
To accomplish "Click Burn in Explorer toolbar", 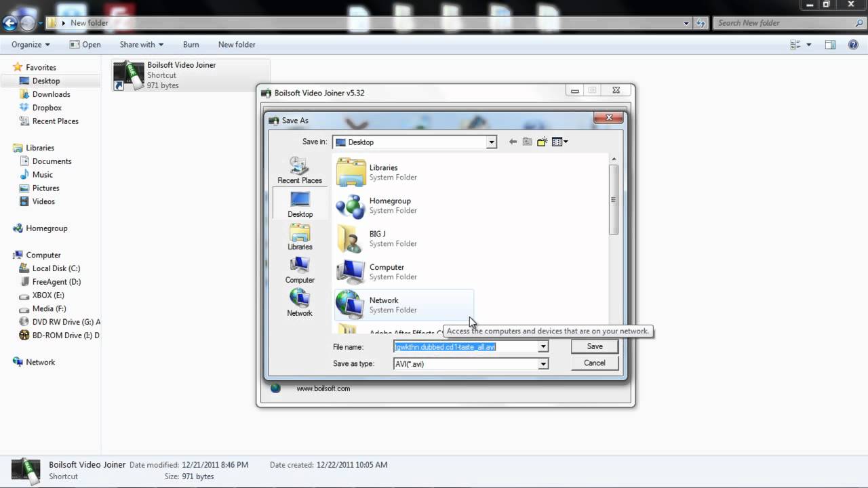I will (x=191, y=45).
